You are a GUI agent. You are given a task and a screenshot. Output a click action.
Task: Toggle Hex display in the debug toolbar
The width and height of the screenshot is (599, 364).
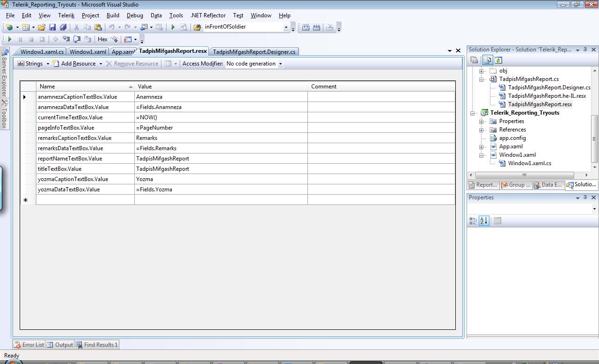[102, 39]
